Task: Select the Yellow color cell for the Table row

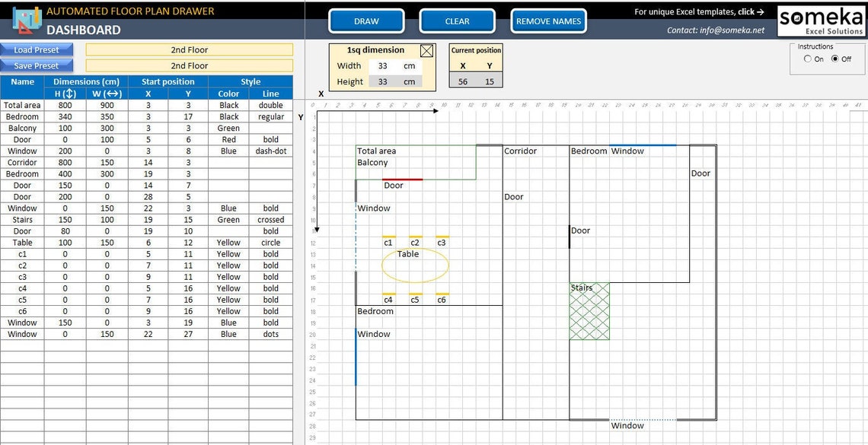Action: pyautogui.click(x=228, y=242)
